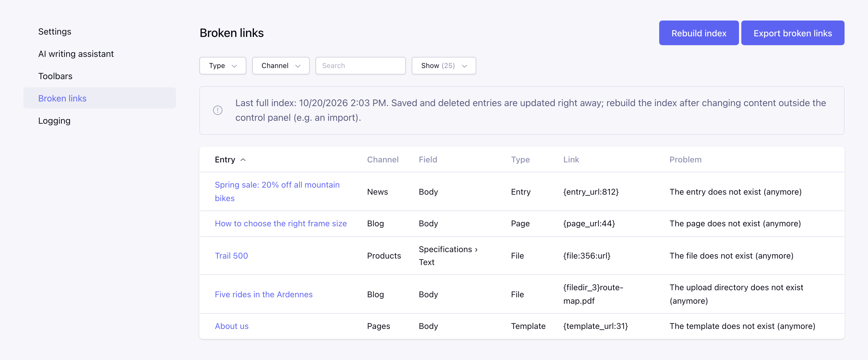Open Logging in the sidebar
The width and height of the screenshot is (868, 360).
[x=54, y=121]
